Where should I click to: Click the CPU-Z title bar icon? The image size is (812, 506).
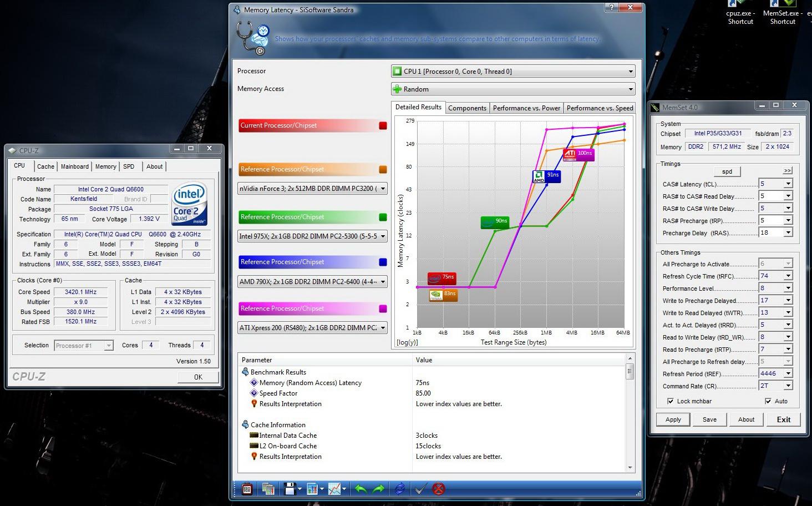(x=13, y=150)
